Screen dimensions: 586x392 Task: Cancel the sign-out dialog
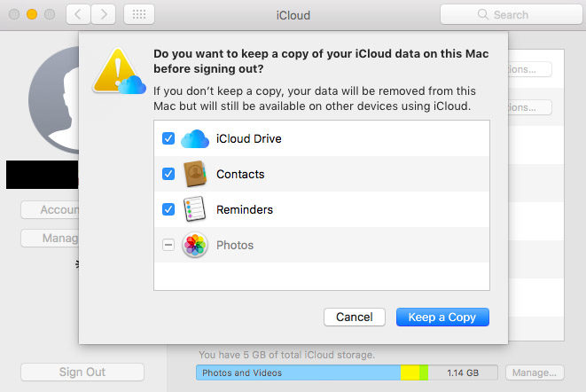[x=355, y=317]
